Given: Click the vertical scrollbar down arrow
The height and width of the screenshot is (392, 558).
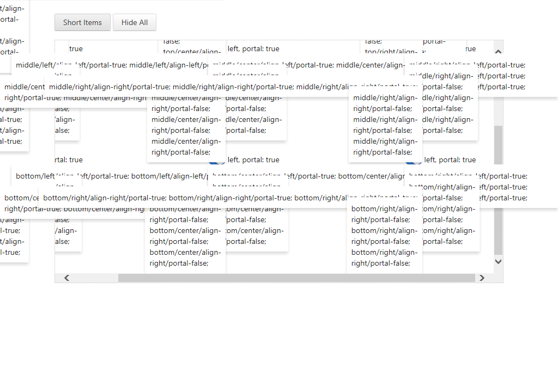Looking at the screenshot, I should coord(498,262).
